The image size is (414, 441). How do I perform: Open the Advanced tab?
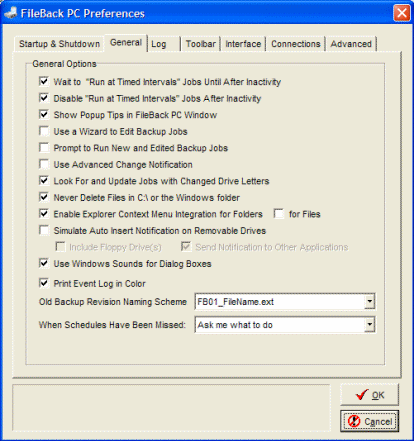pyautogui.click(x=351, y=44)
